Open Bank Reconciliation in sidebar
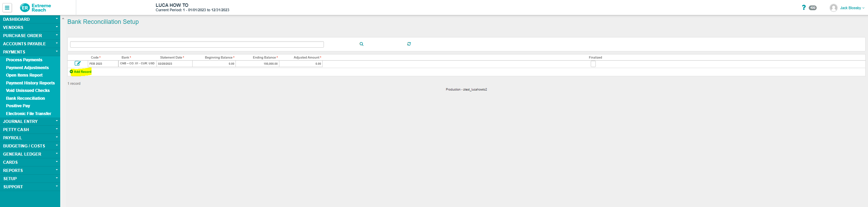Screen dimensions: 868x207 click(x=26, y=98)
